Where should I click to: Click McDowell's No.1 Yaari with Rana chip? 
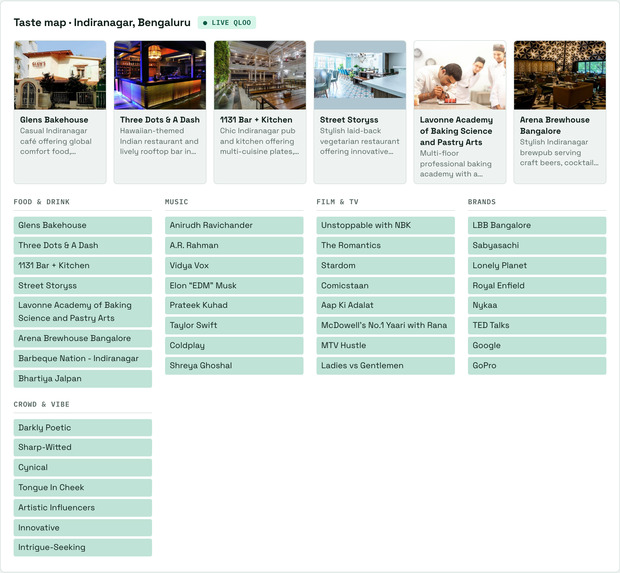click(386, 325)
